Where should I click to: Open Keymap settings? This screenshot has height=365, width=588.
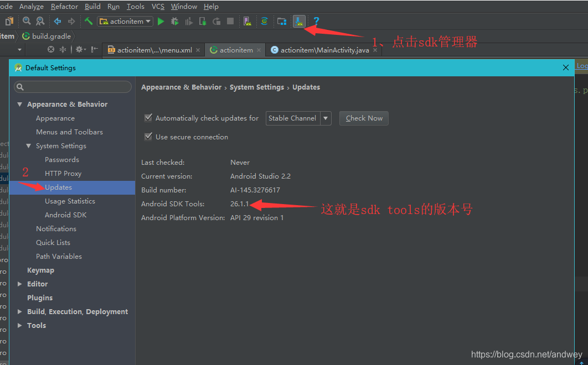(40, 270)
